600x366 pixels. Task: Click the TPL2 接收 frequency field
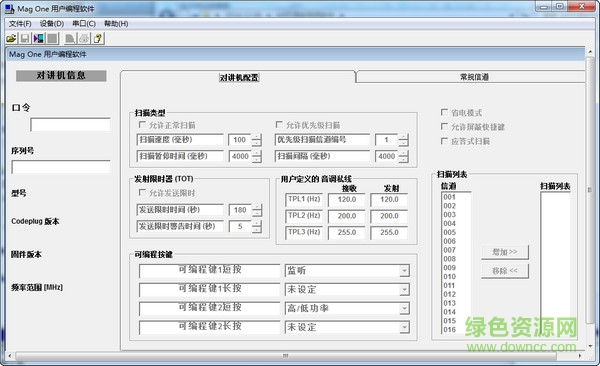pyautogui.click(x=347, y=216)
